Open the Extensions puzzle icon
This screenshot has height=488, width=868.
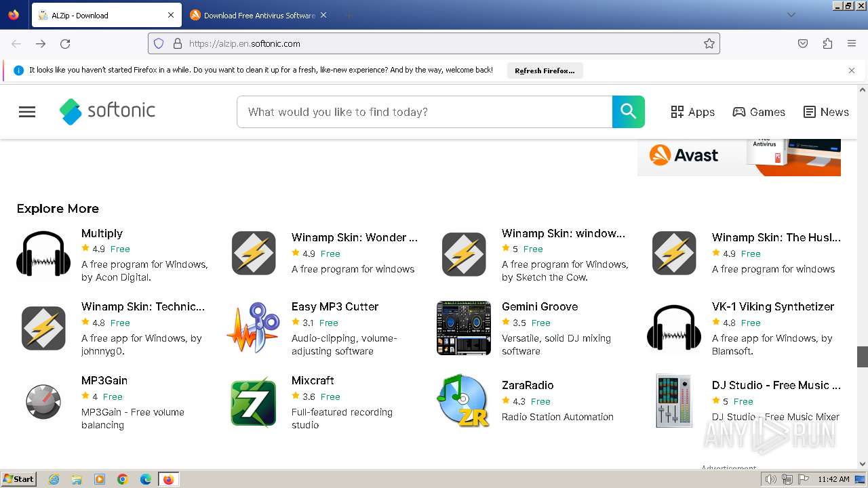pos(827,43)
